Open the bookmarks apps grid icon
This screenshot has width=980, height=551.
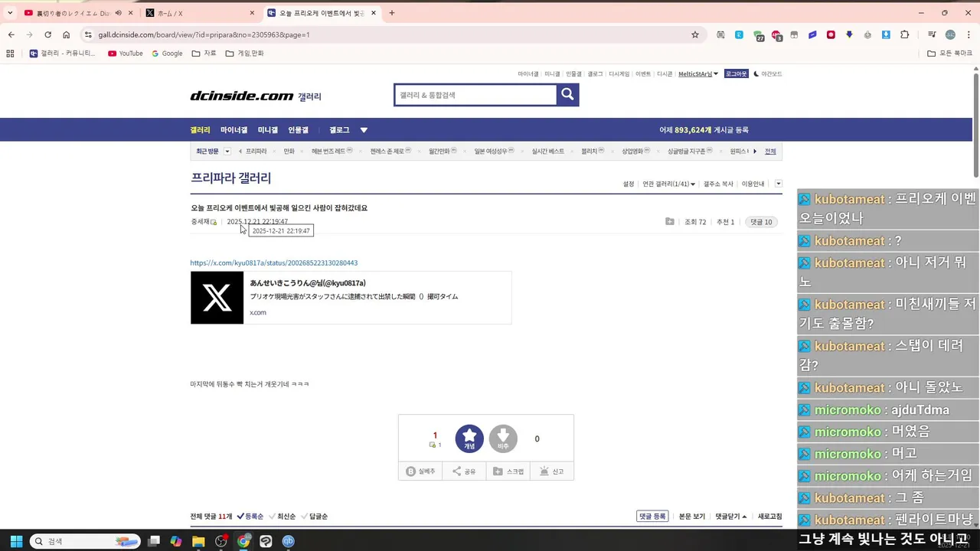(x=10, y=54)
